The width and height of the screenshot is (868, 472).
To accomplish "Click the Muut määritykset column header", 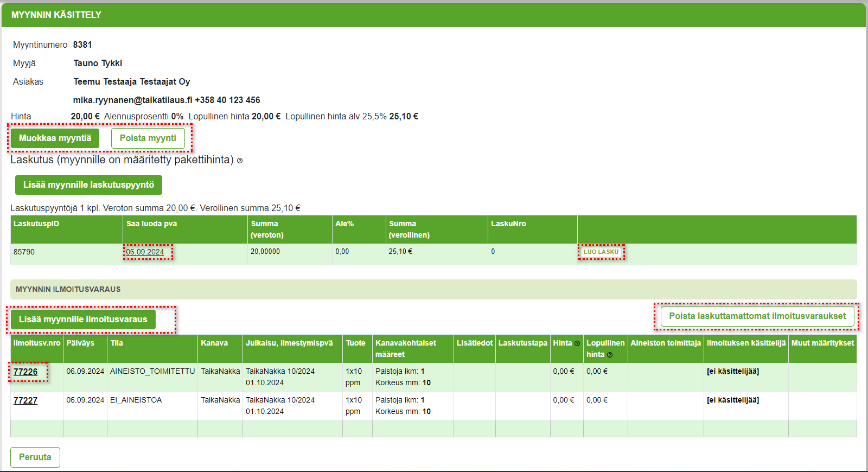I will tap(822, 348).
